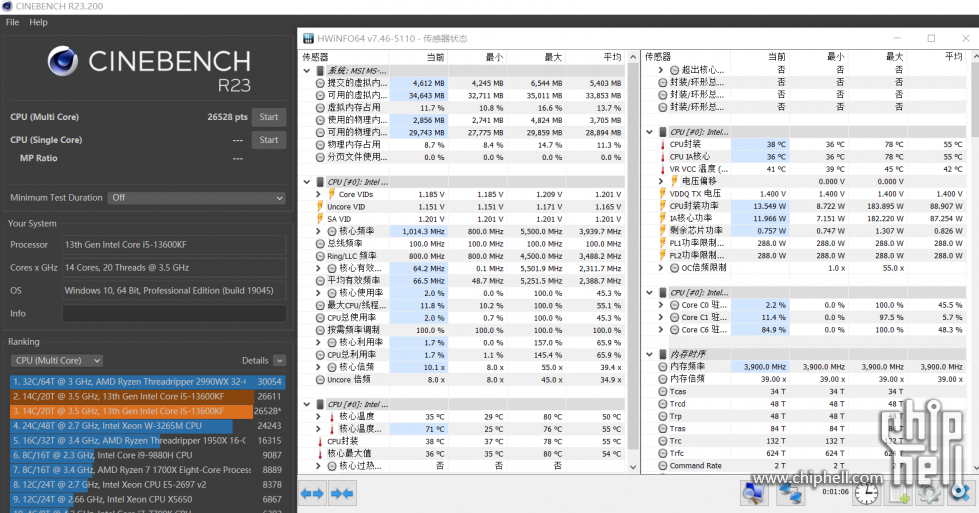Image resolution: width=979 pixels, height=513 pixels.
Task: Click the clock icon beside 总线频率
Action: 320,243
